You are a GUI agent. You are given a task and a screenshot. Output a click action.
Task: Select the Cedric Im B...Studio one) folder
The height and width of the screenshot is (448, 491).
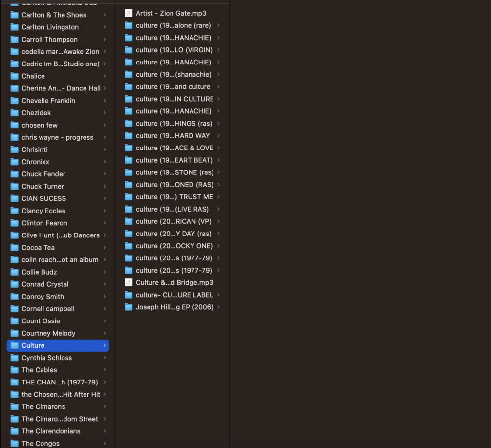(58, 64)
